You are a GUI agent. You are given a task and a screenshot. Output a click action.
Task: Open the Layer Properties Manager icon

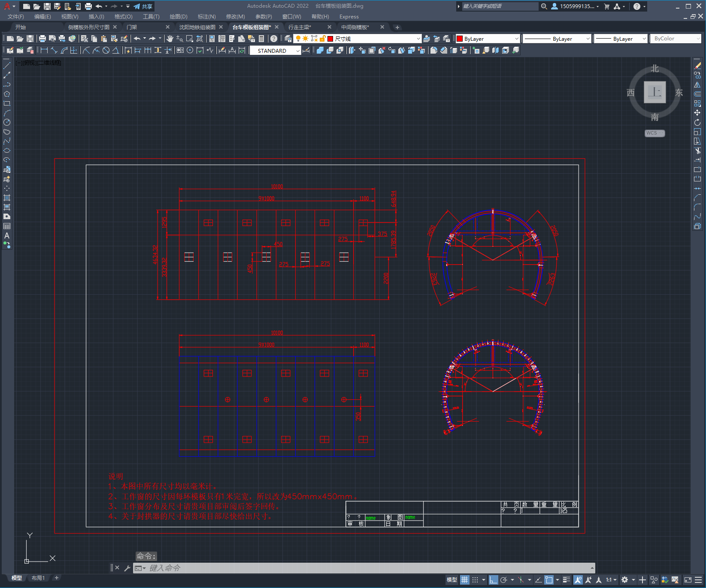(288, 39)
